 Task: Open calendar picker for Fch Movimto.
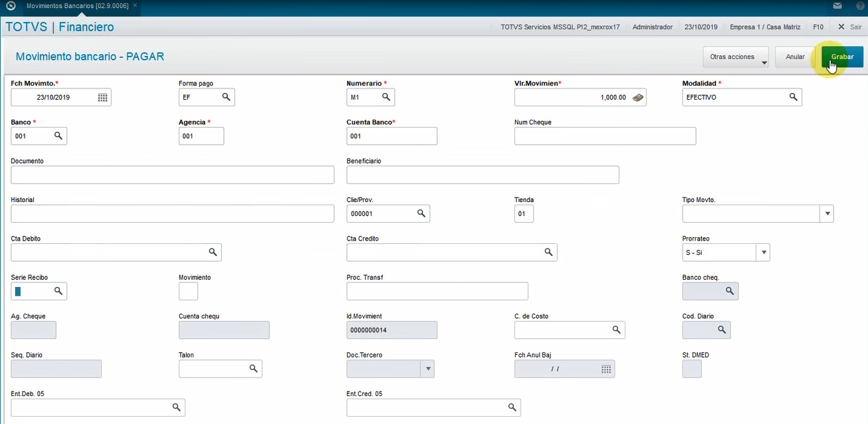[x=102, y=97]
